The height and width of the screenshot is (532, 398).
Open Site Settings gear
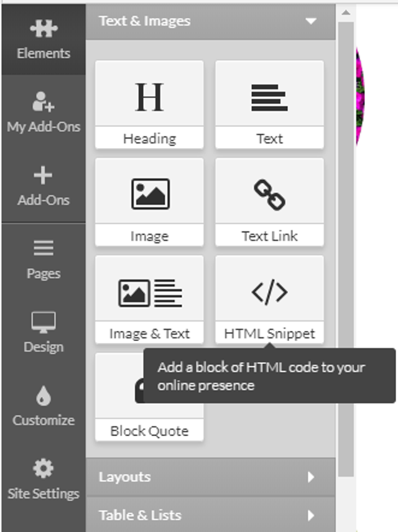click(44, 479)
